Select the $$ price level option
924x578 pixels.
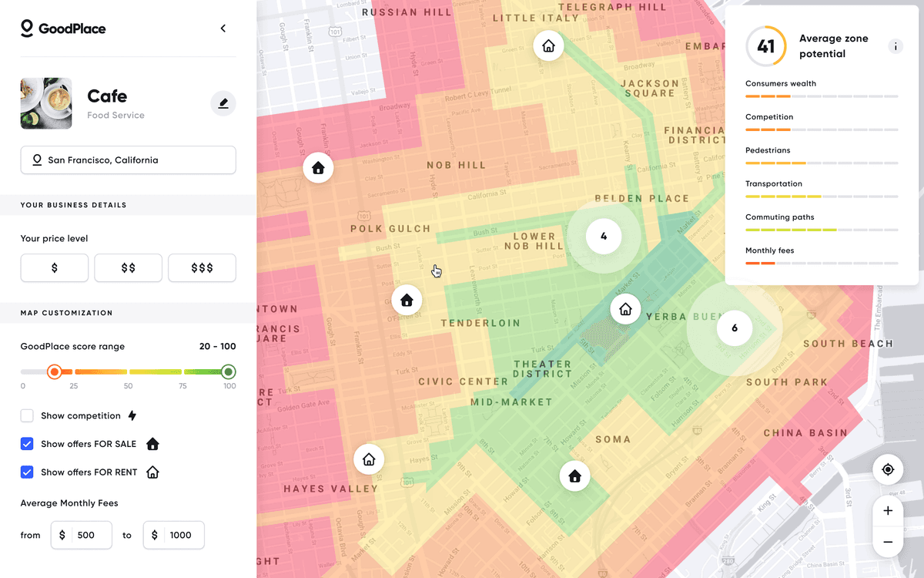click(x=129, y=268)
